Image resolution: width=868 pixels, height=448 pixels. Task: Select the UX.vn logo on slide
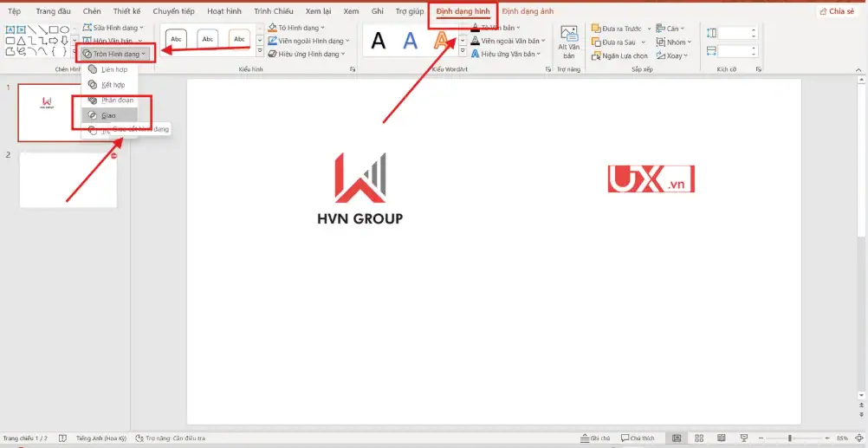click(x=651, y=179)
